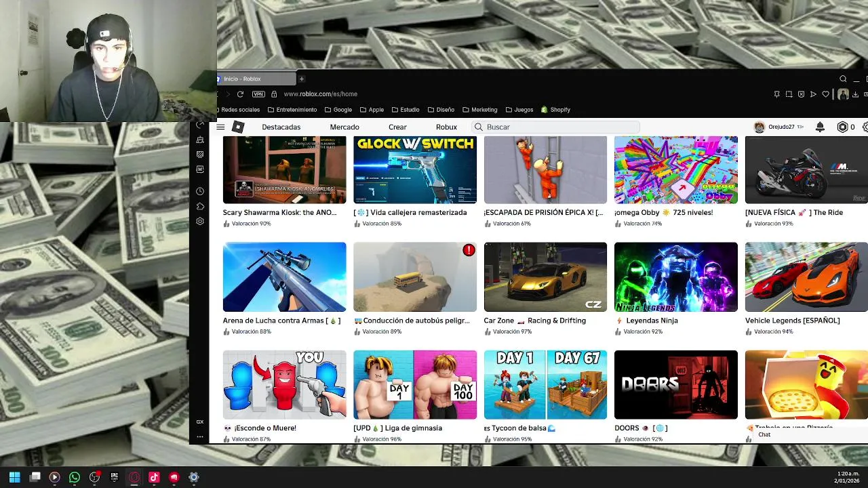This screenshot has width=868, height=488.
Task: Toggle the VPN badge in address bar
Action: 258,94
